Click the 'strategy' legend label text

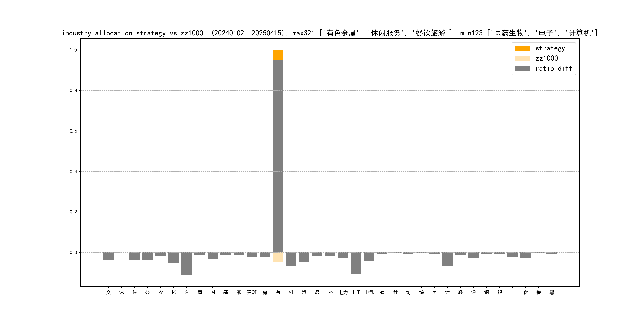550,48
